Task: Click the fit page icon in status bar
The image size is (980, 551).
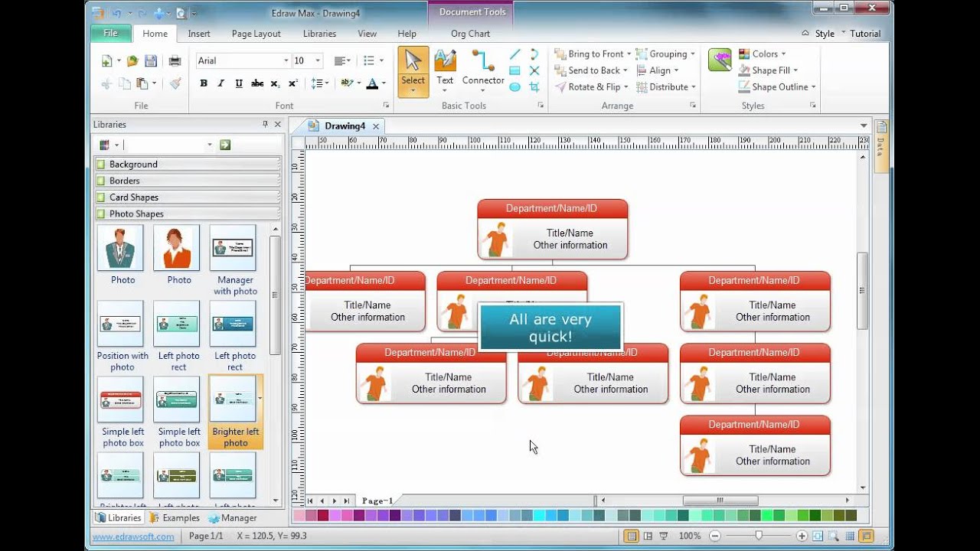Action: pyautogui.click(x=818, y=536)
